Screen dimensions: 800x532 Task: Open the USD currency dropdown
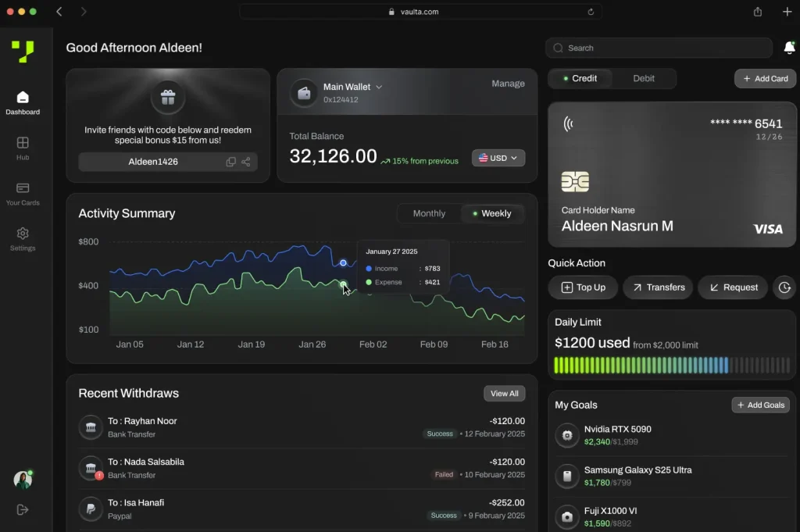[x=498, y=158]
